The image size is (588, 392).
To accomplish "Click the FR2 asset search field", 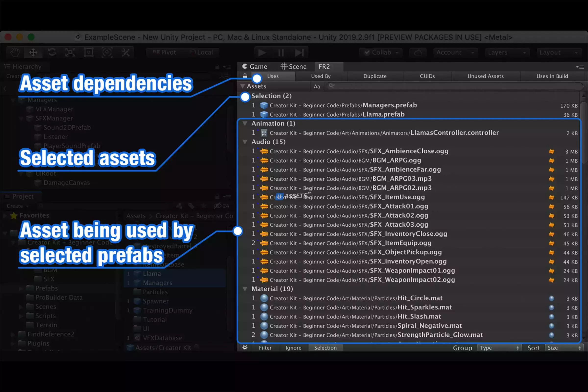I will 455,86.
